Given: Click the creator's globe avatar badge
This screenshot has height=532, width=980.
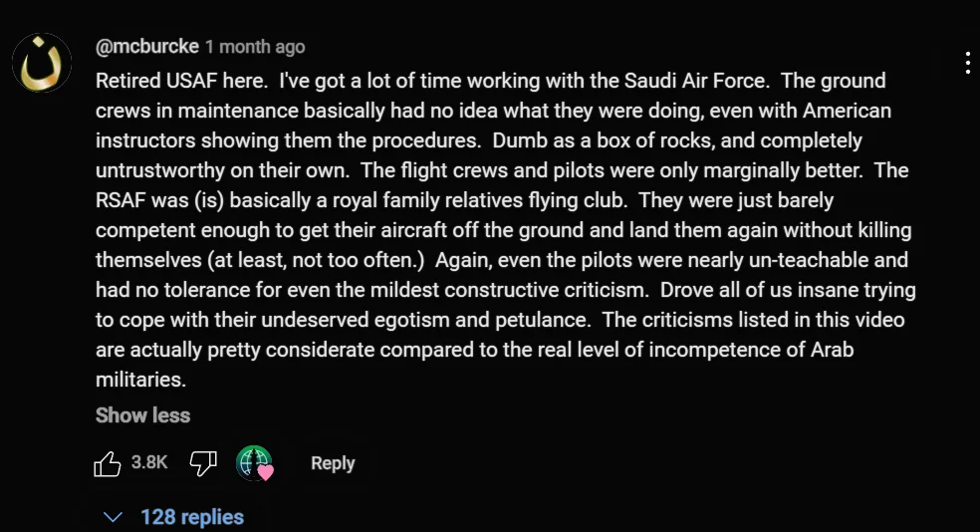Looking at the screenshot, I should point(253,462).
